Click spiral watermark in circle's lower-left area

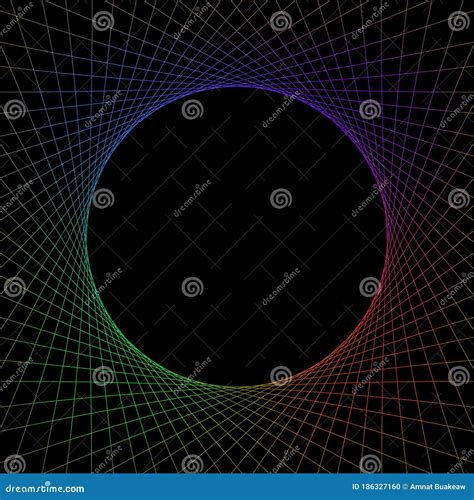pyautogui.click(x=192, y=287)
